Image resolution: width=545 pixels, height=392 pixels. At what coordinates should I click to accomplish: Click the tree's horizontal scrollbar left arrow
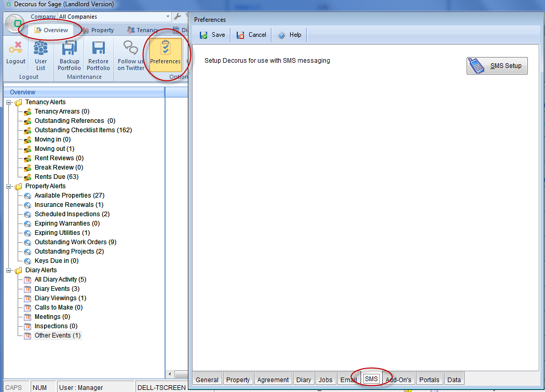(170, 374)
